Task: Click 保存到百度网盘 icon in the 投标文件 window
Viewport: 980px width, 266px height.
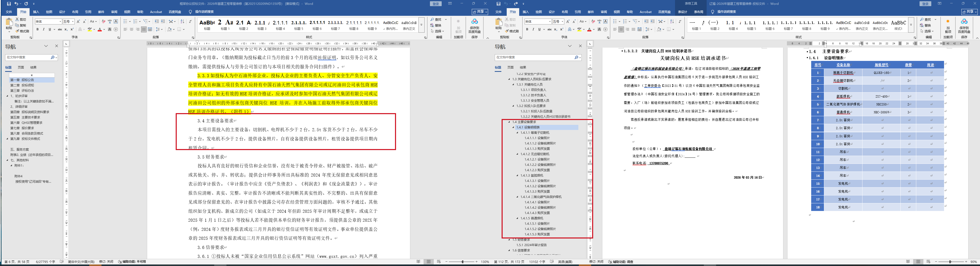Action: tap(964, 25)
